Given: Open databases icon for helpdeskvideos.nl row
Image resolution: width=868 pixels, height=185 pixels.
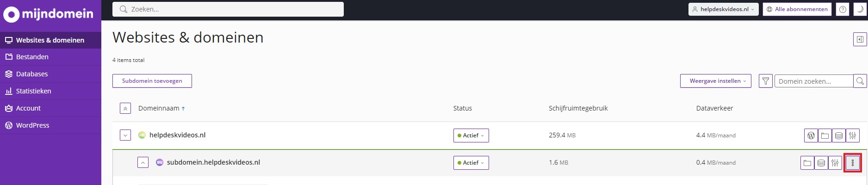Looking at the screenshot, I should (838, 136).
